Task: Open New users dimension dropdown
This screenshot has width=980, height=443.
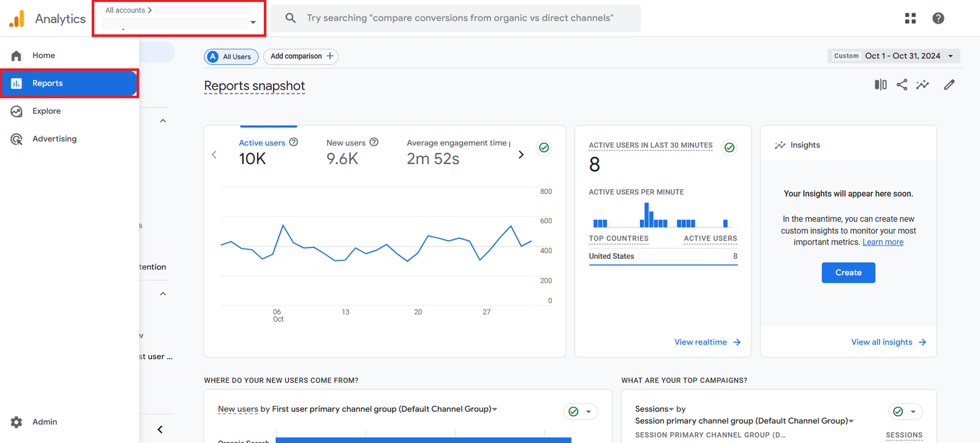Action: pyautogui.click(x=495, y=409)
